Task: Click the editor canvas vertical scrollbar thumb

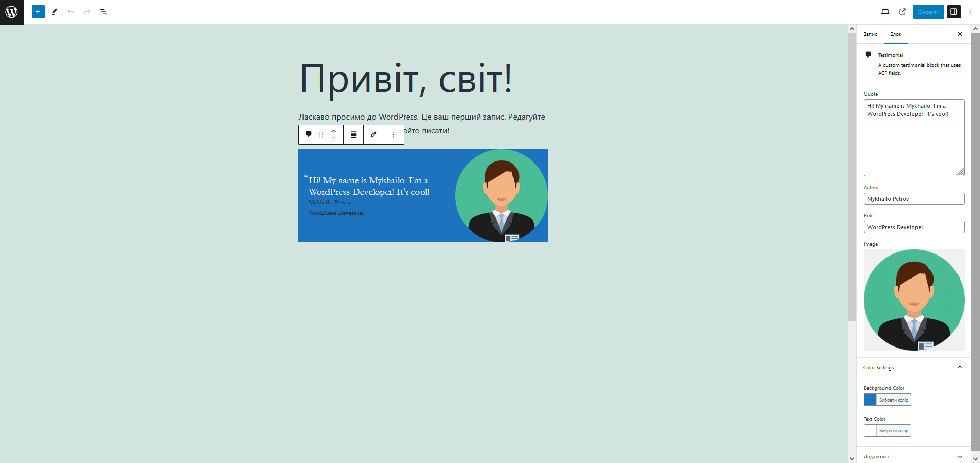Action: tap(852, 177)
